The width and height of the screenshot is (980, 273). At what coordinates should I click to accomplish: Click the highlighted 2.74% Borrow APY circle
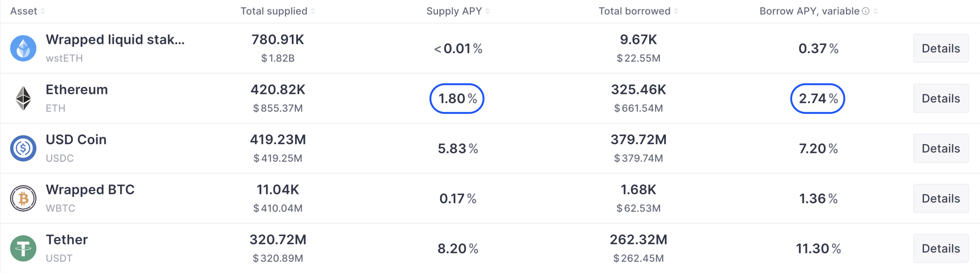pos(818,98)
